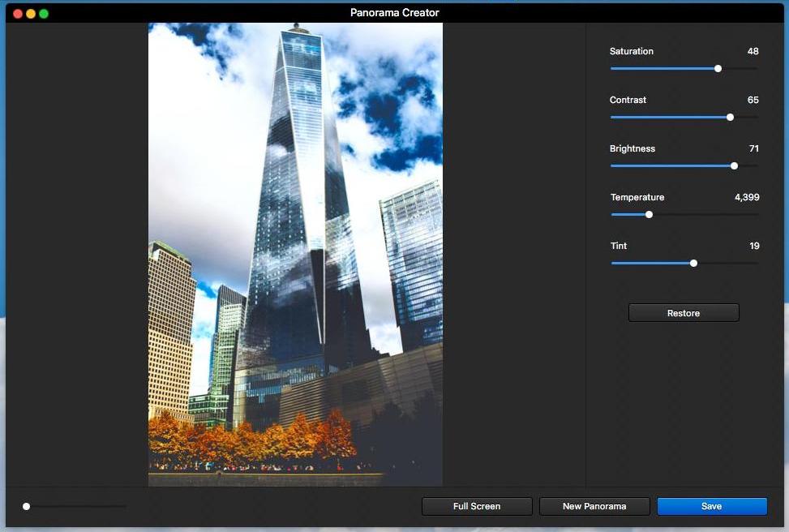
Task: Click the Saturation slider handle
Action: [718, 68]
